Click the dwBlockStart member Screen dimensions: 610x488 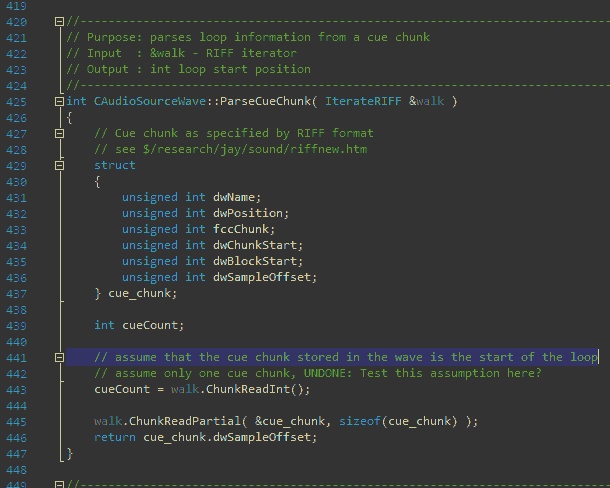[255, 261]
